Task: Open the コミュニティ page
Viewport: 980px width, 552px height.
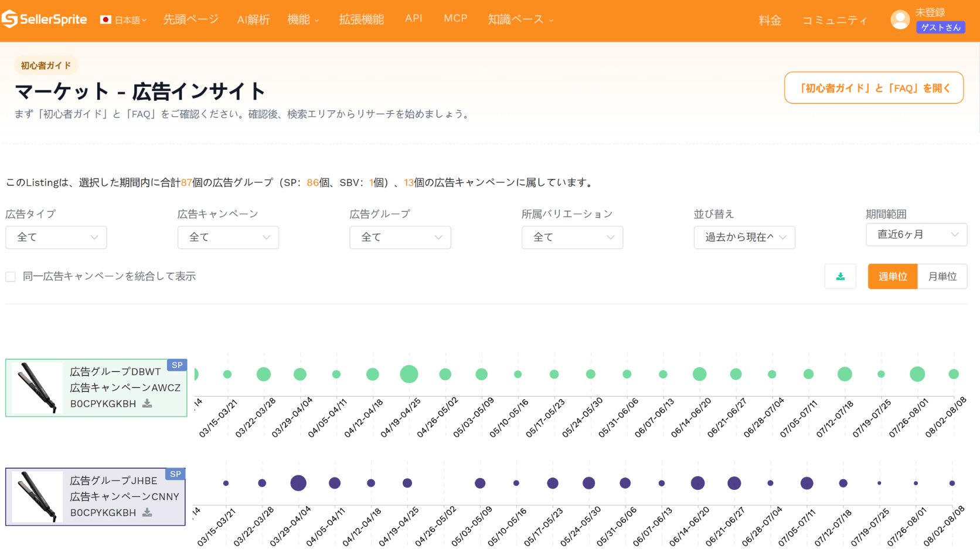Action: 835,21
